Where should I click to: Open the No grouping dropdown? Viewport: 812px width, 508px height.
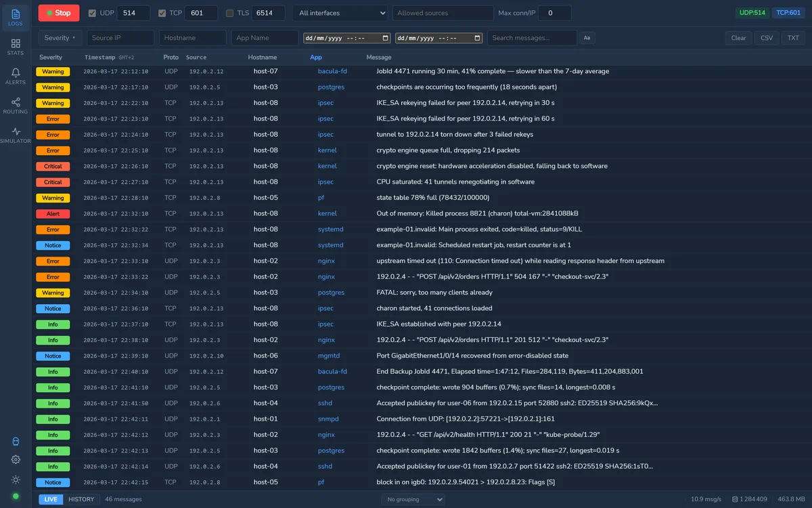pyautogui.click(x=413, y=499)
